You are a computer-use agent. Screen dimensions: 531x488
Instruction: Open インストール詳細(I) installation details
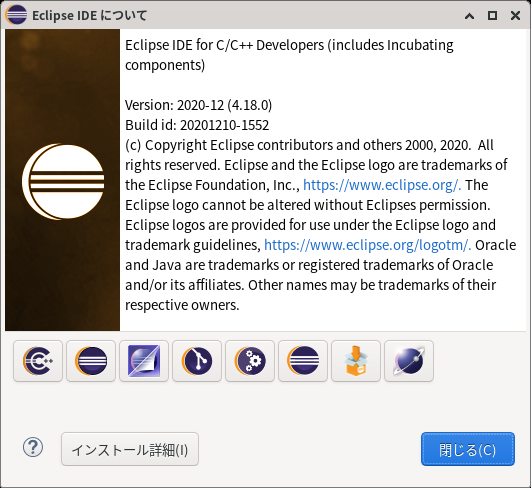point(130,449)
